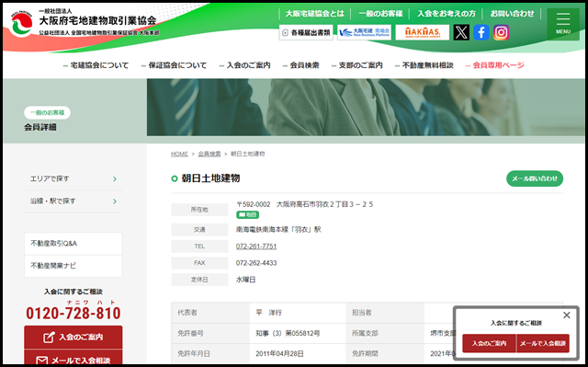Image resolution: width=588 pixels, height=367 pixels.
Task: Click the 朝日土地建物 breadcrumb text
Action: pos(247,154)
